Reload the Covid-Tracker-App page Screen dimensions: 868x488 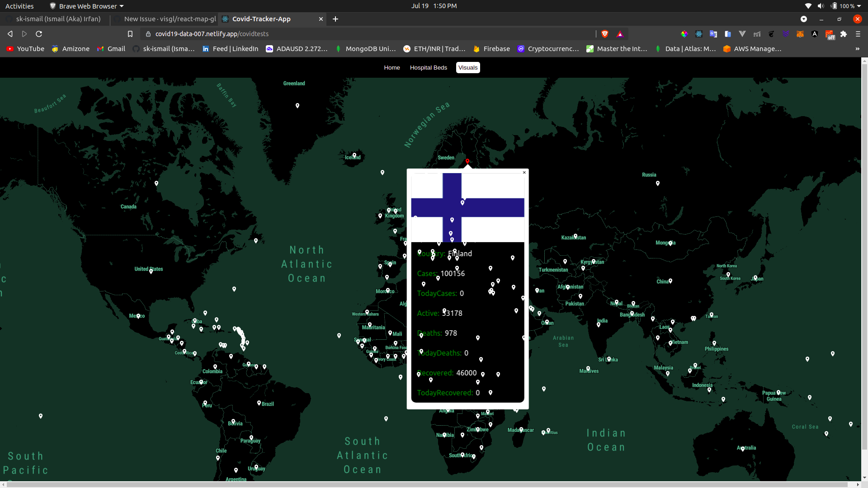pyautogui.click(x=39, y=34)
